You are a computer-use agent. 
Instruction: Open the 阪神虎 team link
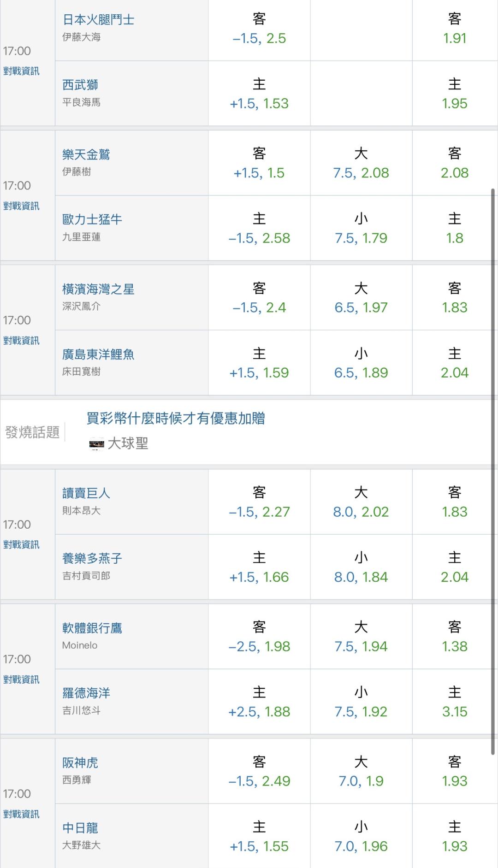(x=80, y=763)
